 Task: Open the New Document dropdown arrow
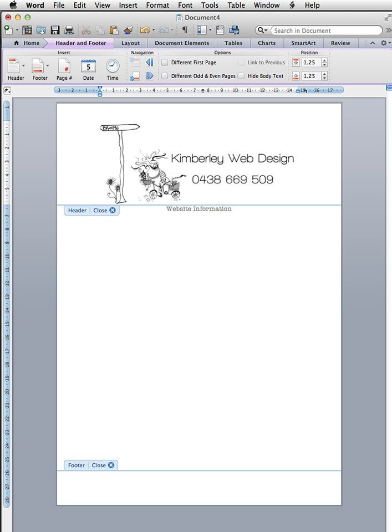[17, 30]
